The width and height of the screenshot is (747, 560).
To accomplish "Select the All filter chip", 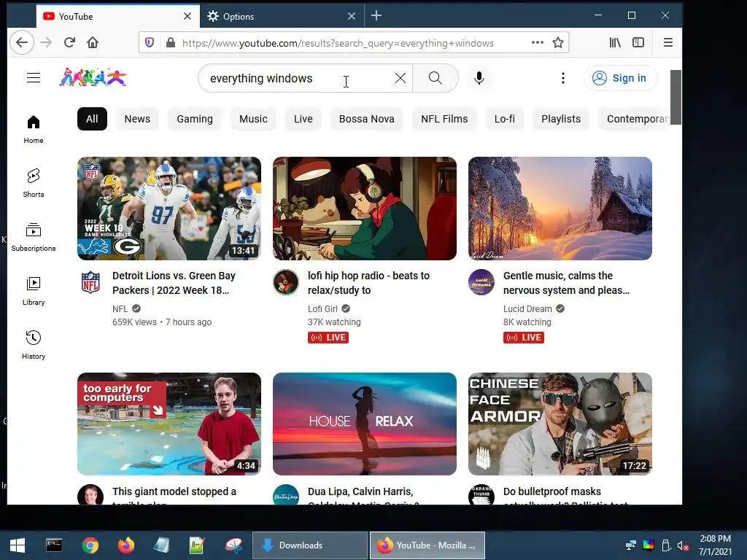I will click(92, 119).
